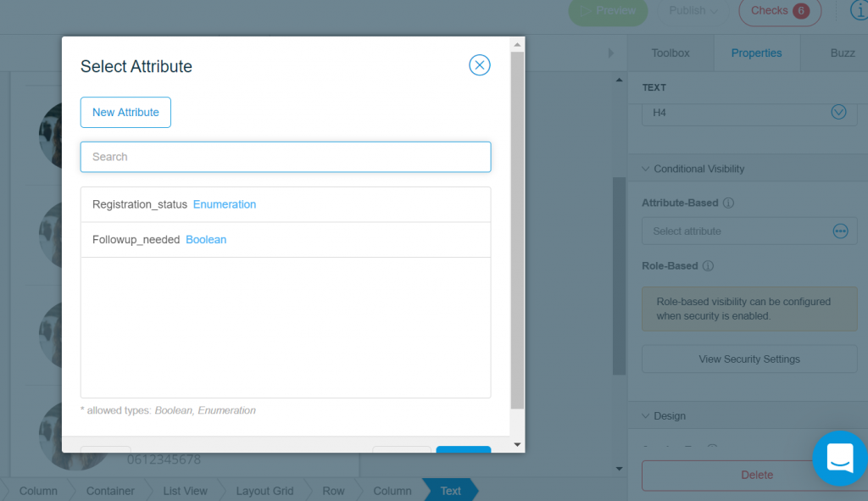
Task: Click the dialog's vertical scrollbar thumb
Action: click(517, 230)
